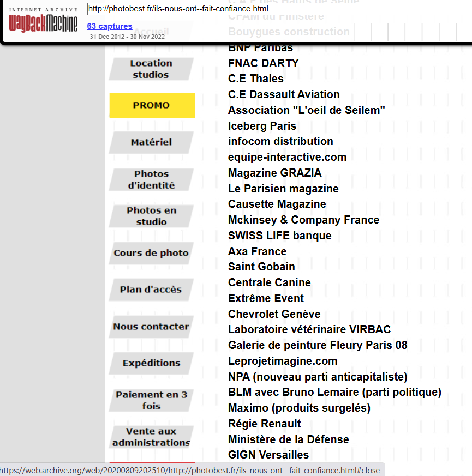The height and width of the screenshot is (476, 472).
Task: Select BLM avec Bruno Lemaire text
Action: pos(294,392)
